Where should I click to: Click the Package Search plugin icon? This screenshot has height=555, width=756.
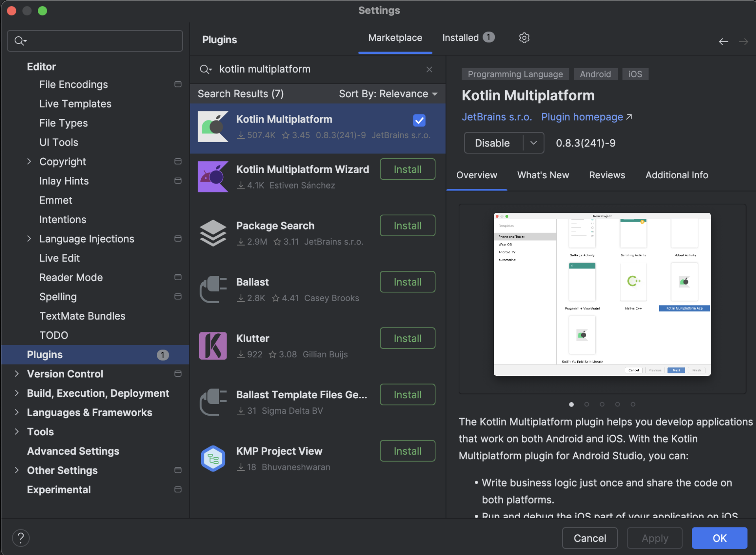click(213, 233)
